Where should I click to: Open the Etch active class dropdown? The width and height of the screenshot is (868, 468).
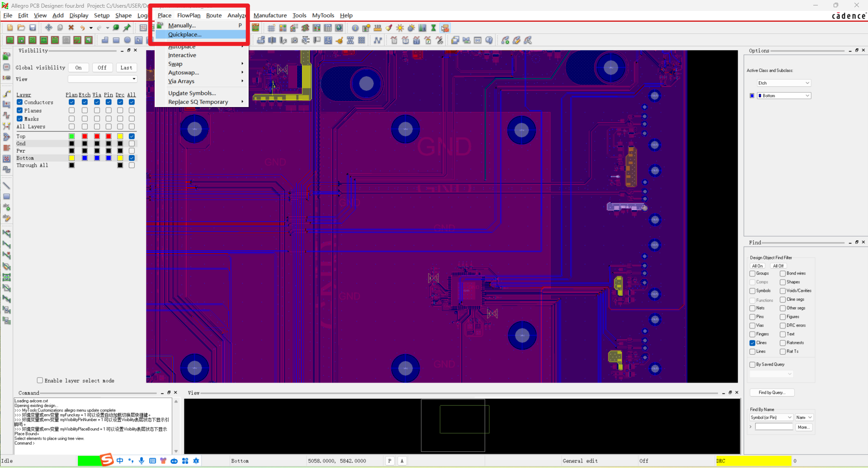[784, 83]
